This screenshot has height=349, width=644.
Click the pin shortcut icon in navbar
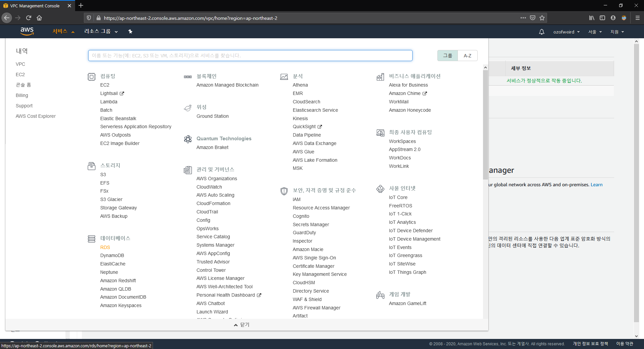(x=130, y=32)
